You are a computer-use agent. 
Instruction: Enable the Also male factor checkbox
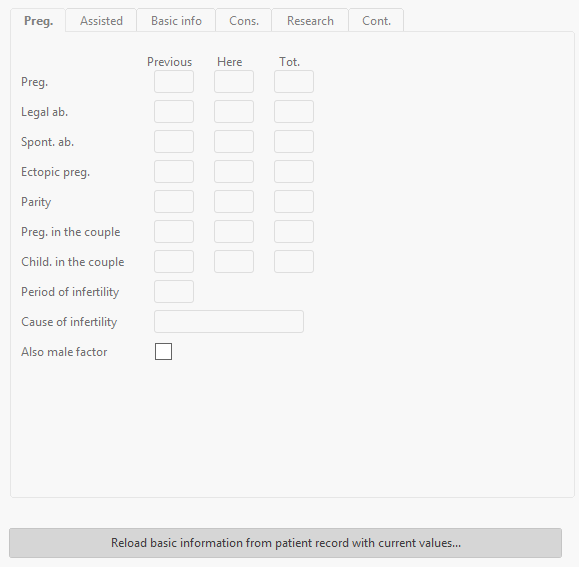(163, 351)
